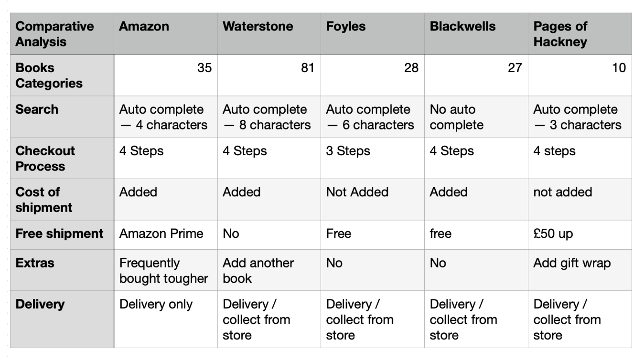Viewport: 644px width, 362px height.
Task: Select the Search row label
Action: (62, 117)
